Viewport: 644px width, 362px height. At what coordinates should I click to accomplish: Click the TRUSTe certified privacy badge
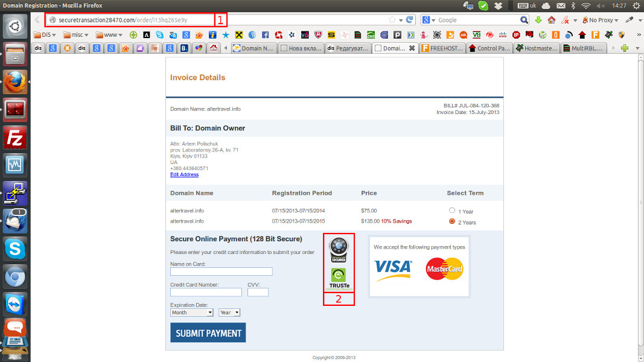[339, 279]
